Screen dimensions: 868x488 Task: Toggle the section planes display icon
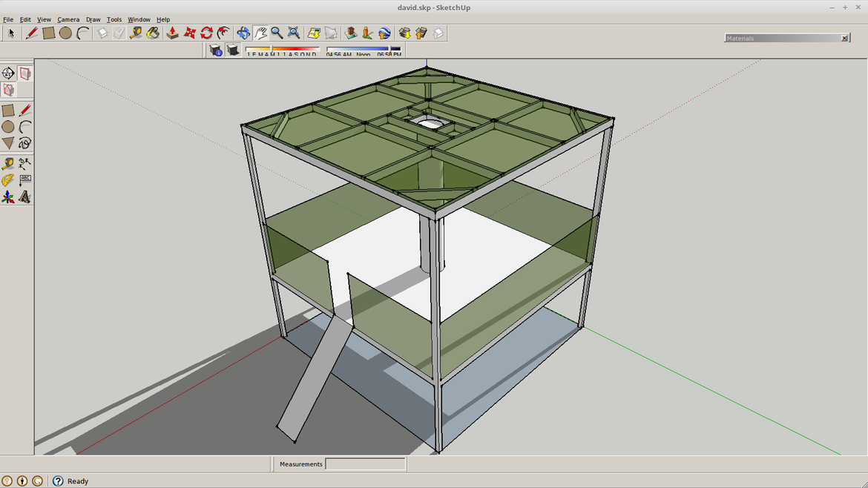[24, 73]
